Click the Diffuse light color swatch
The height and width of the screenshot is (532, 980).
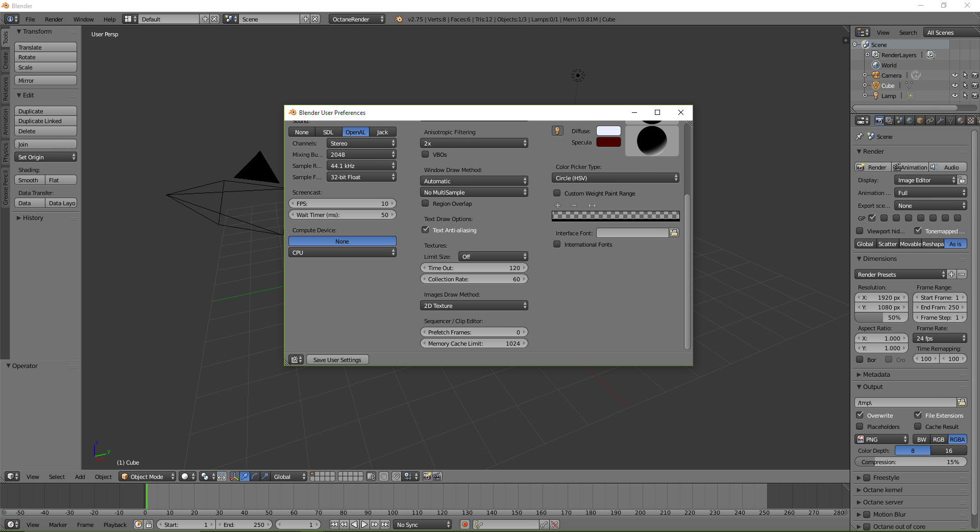point(608,131)
